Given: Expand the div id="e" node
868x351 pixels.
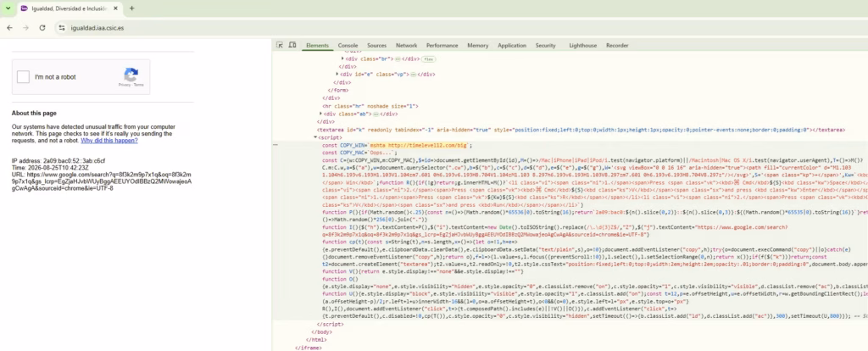Looking at the screenshot, I should [x=337, y=75].
